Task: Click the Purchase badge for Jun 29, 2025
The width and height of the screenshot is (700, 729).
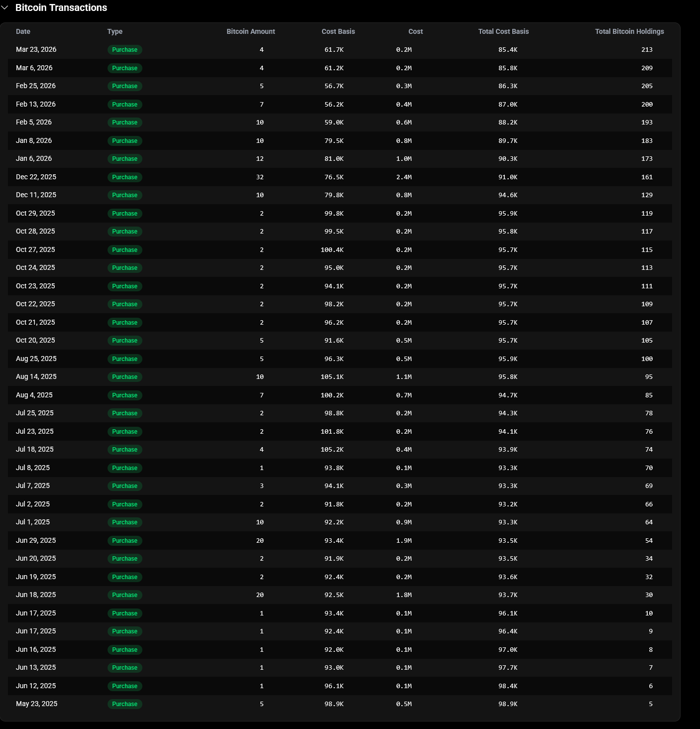Action: (125, 541)
